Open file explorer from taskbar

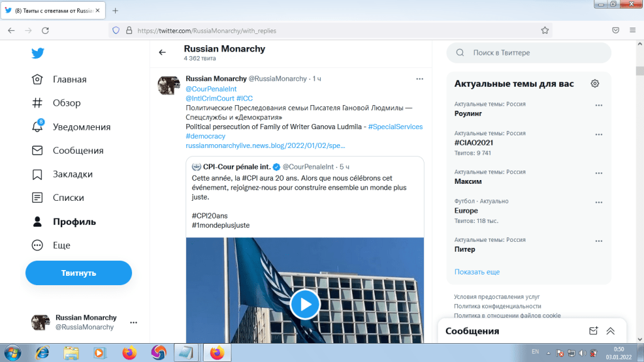(71, 353)
